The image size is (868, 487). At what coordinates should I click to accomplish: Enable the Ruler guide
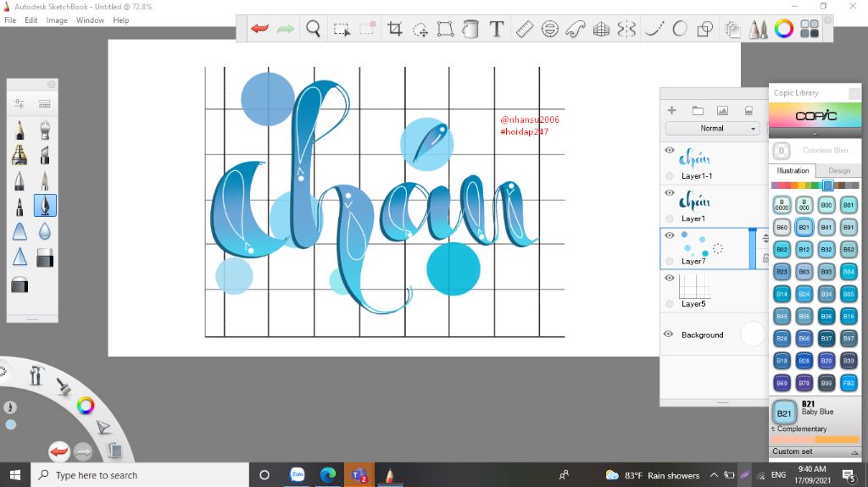click(x=524, y=29)
